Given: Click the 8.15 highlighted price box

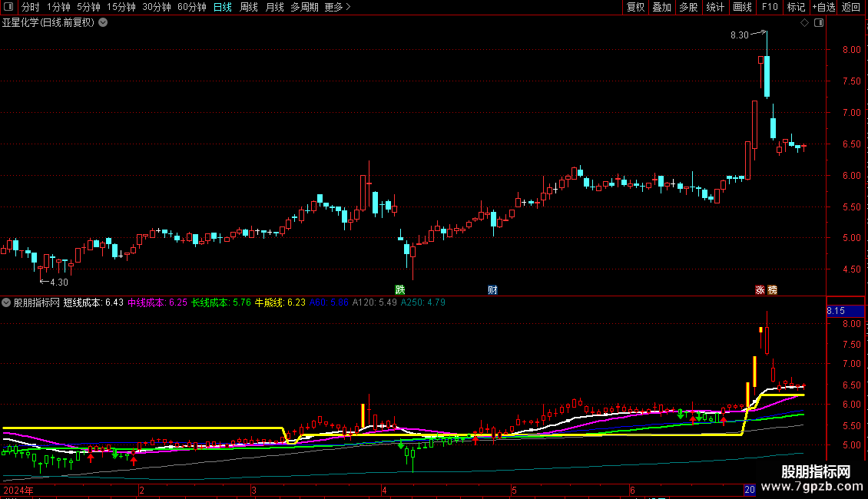Looking at the screenshot, I should [x=845, y=311].
